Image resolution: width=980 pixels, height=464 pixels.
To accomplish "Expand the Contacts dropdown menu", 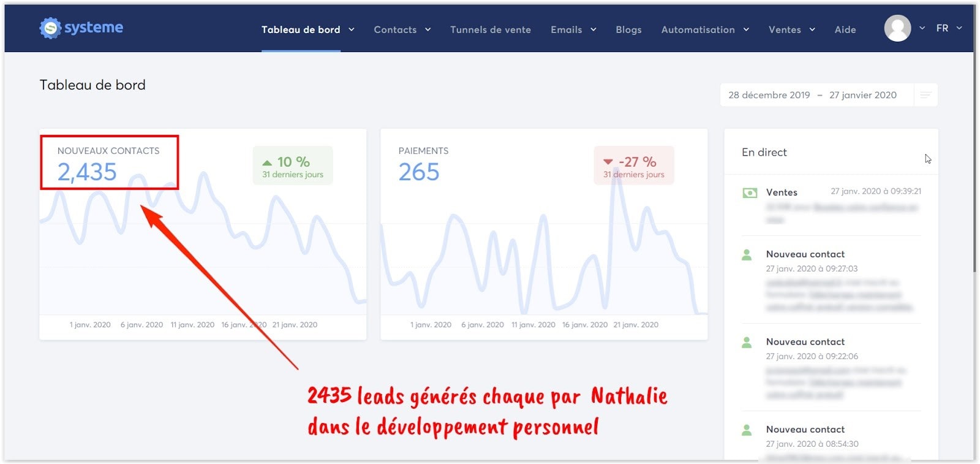I will click(x=402, y=29).
